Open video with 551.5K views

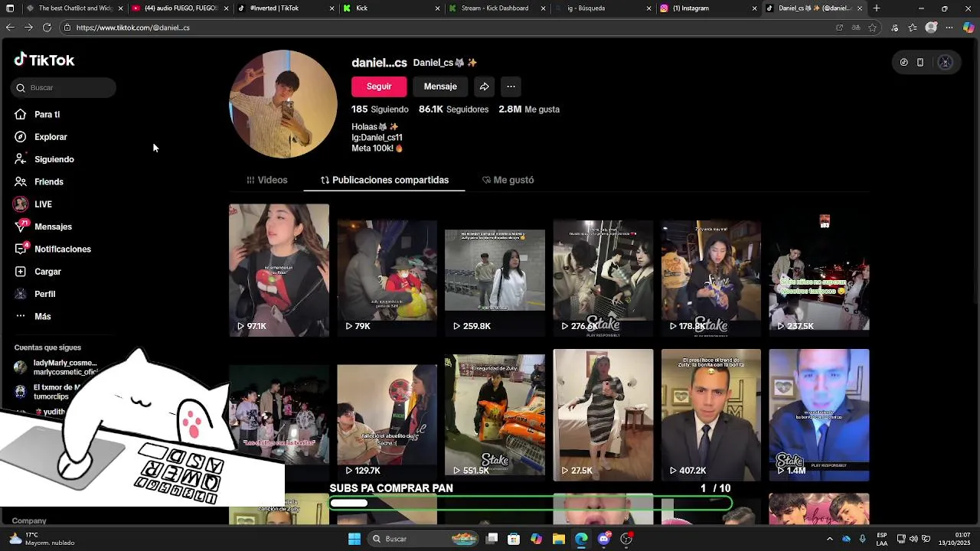pyautogui.click(x=495, y=415)
